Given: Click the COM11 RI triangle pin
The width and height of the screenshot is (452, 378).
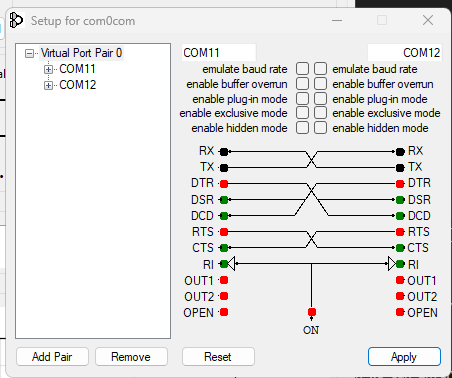Looking at the screenshot, I should coord(232,264).
